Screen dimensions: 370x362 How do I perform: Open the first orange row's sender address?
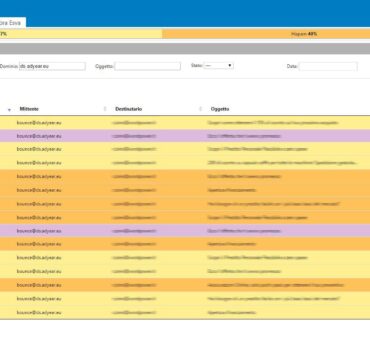coord(39,176)
